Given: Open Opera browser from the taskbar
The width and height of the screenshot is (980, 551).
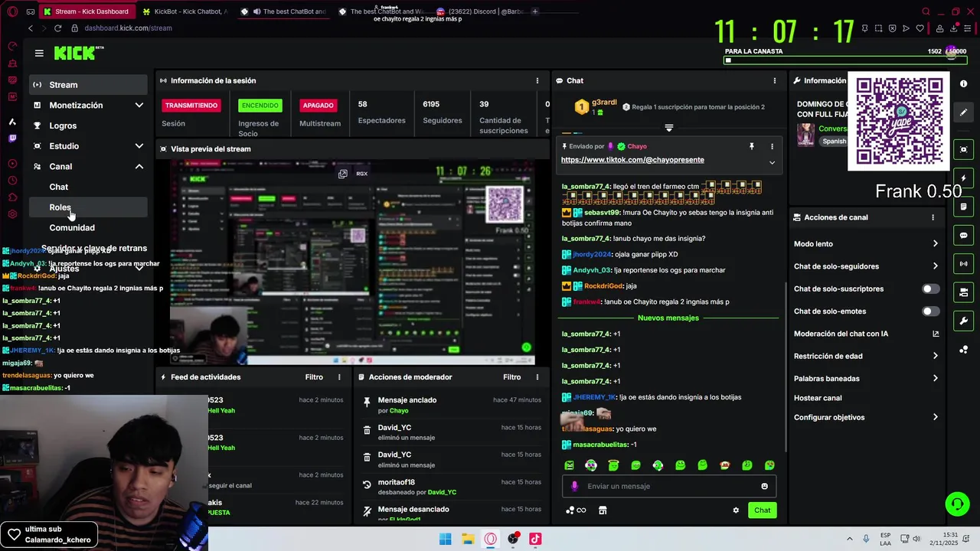Looking at the screenshot, I should 490,539.
